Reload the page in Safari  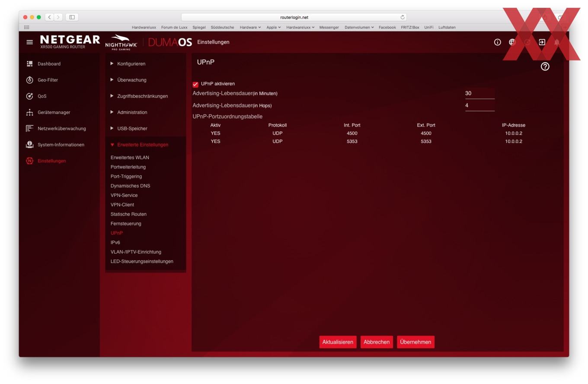click(x=403, y=17)
